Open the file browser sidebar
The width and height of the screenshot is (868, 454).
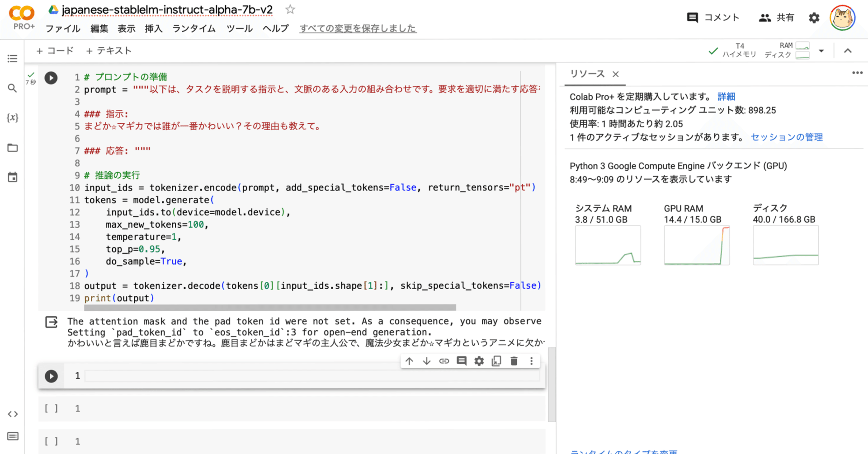12,147
